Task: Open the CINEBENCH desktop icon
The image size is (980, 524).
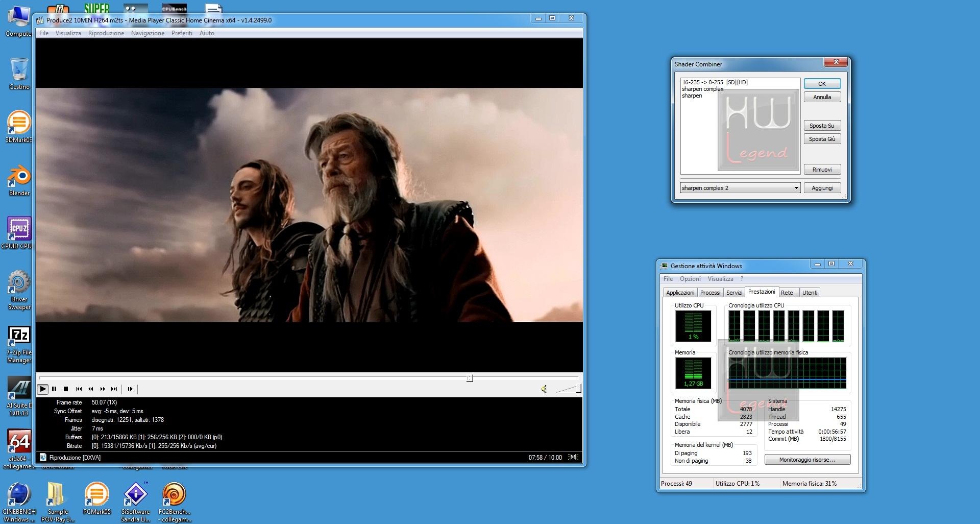Action: 19,502
